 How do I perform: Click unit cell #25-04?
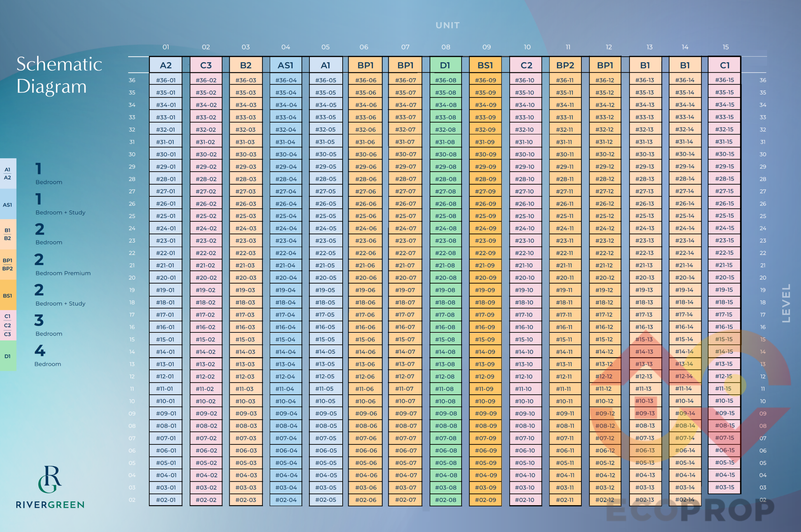pos(286,216)
